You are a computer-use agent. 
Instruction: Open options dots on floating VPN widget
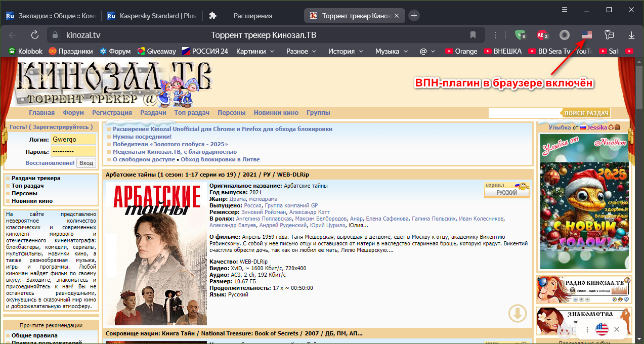click(587, 329)
